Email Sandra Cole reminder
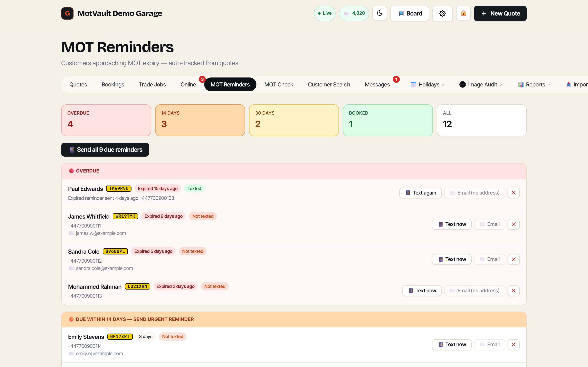The image size is (588, 367). (x=490, y=259)
